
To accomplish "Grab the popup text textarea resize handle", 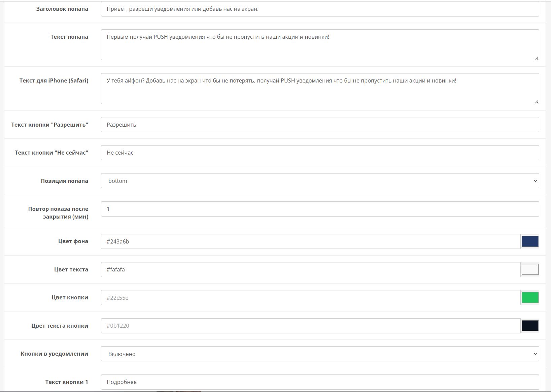I will tap(537, 58).
